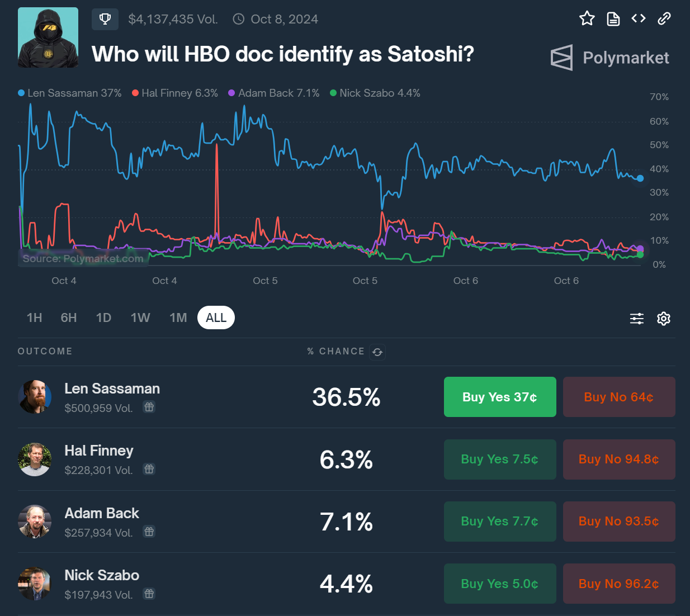
Task: Select the 1H time range
Action: coord(35,318)
